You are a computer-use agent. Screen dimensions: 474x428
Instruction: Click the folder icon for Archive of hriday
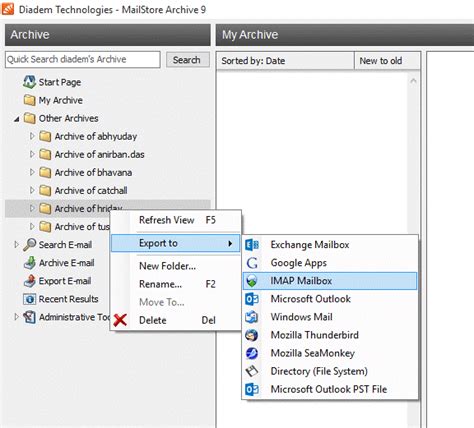pyautogui.click(x=45, y=208)
